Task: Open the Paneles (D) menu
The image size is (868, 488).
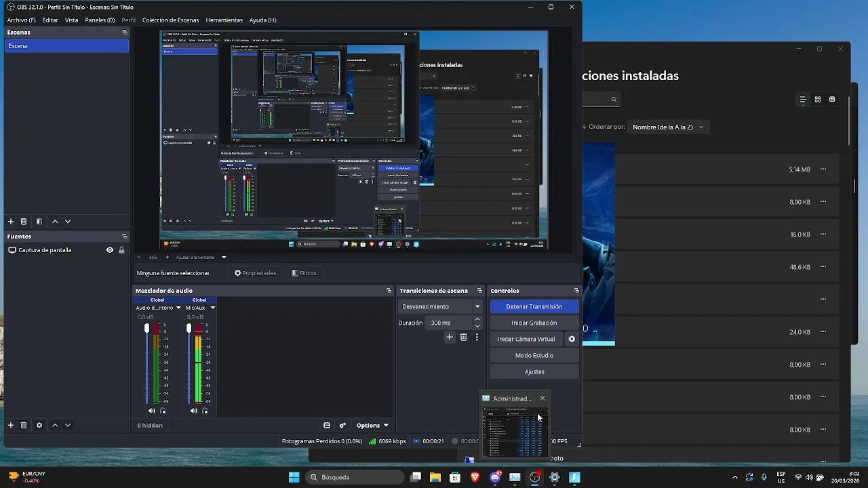Action: 100,20
